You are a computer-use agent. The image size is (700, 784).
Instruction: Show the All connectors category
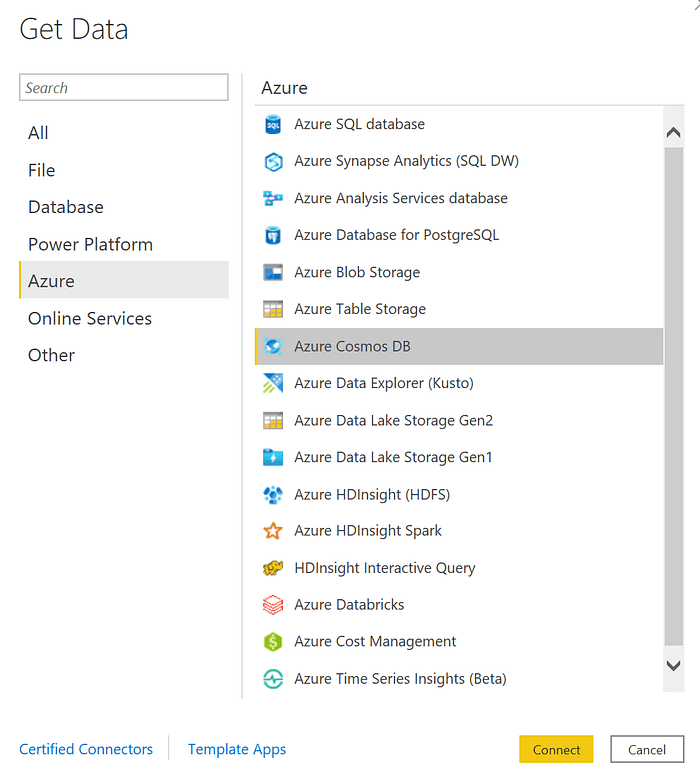(38, 133)
